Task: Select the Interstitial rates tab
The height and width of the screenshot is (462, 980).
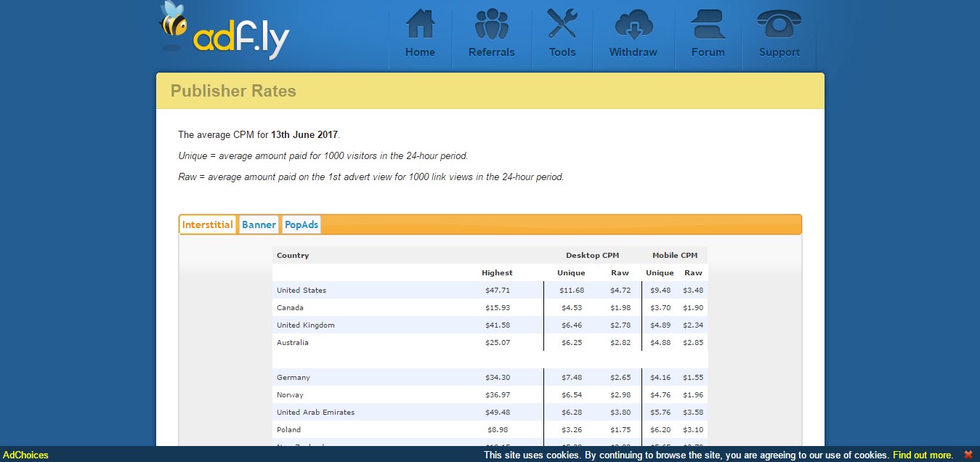Action: pos(207,224)
